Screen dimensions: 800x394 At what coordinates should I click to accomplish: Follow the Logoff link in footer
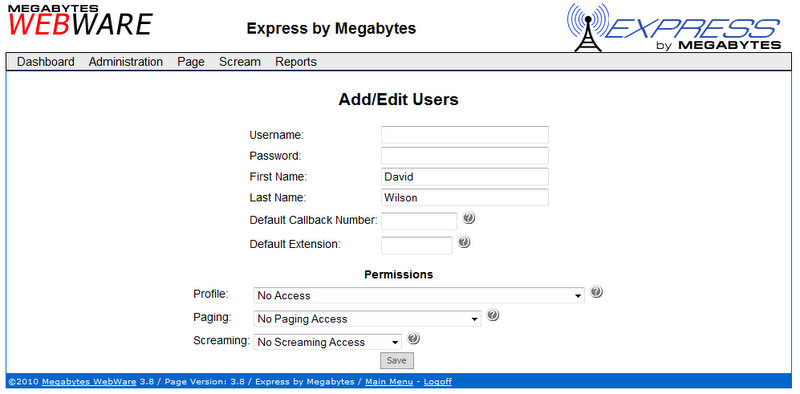pyautogui.click(x=438, y=382)
